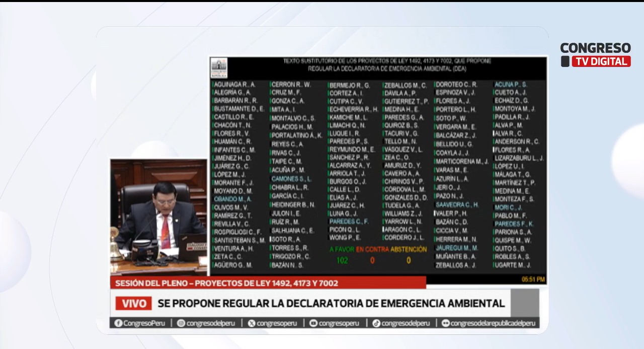
Task: Click the headline about DECLARATORIA DE EMERGENCIA AMBIENTAL
Action: 331,303
